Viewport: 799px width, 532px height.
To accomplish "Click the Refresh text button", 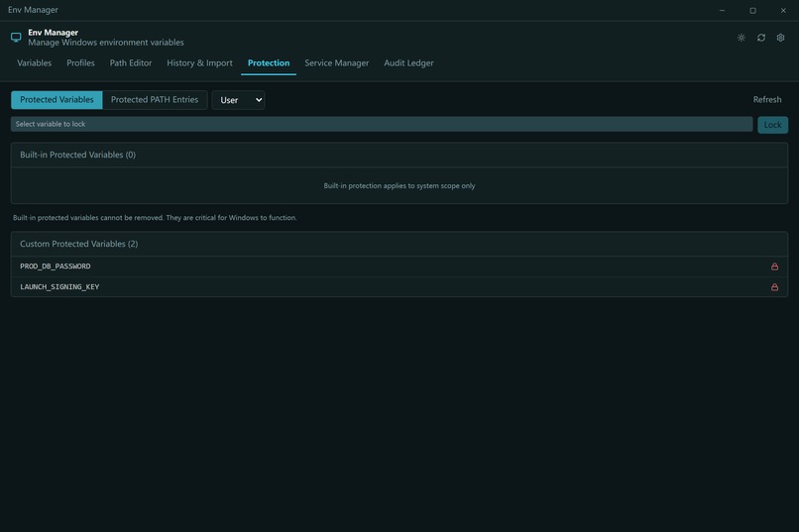I will pos(767,100).
